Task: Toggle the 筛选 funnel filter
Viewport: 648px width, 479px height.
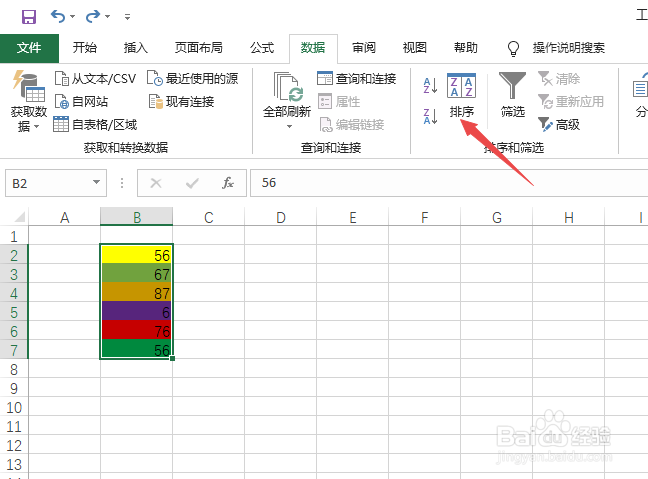Action: (x=512, y=95)
